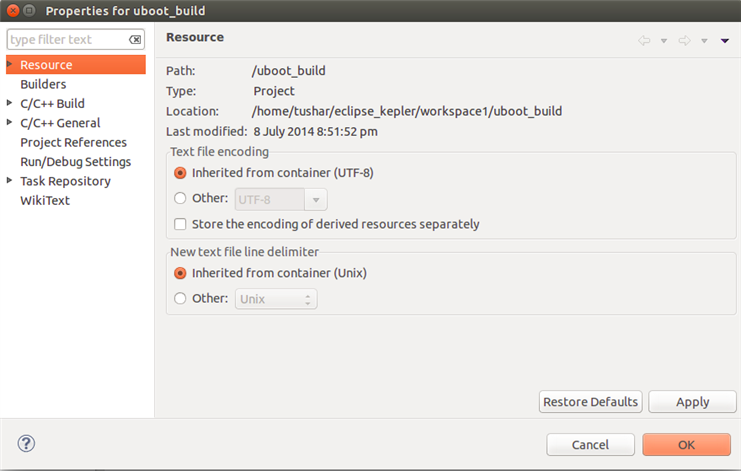Click the back navigation arrow icon
The height and width of the screenshot is (471, 741).
pos(644,41)
